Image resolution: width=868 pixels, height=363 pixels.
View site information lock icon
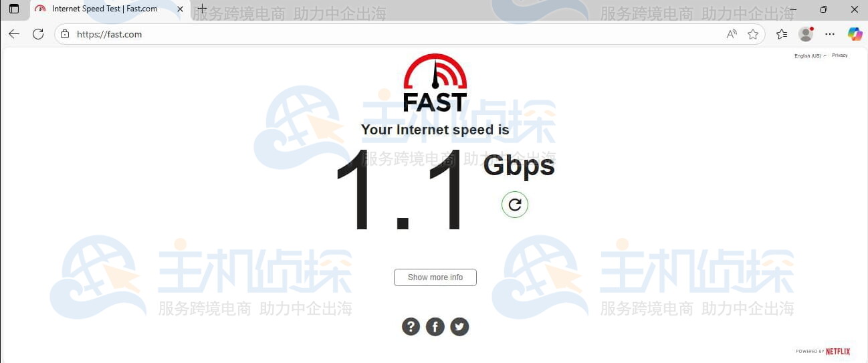65,34
